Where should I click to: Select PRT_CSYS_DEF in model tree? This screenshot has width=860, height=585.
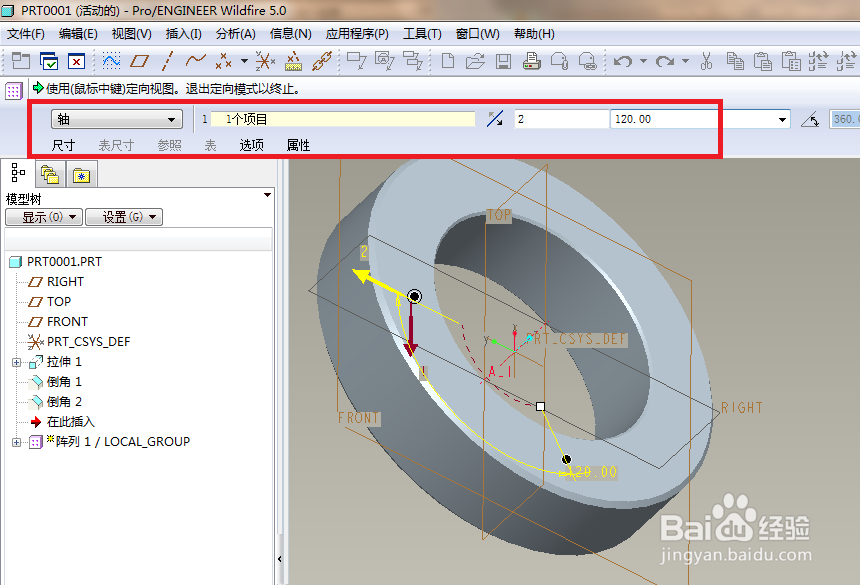pyautogui.click(x=79, y=342)
